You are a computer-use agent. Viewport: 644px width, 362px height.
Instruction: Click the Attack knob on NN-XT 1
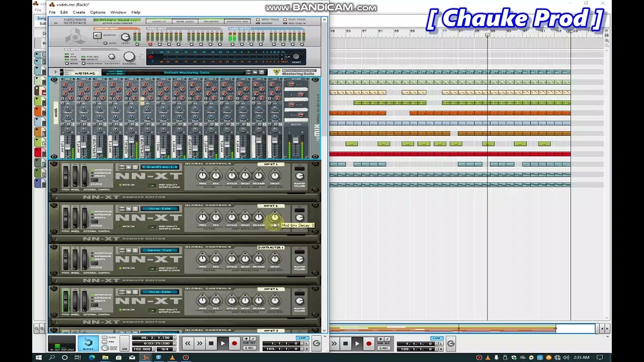pos(231,175)
